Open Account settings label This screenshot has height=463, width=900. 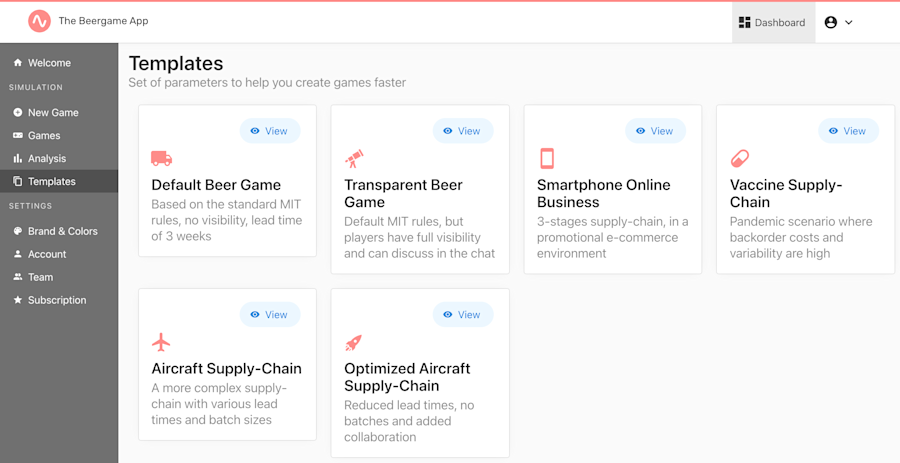47,254
